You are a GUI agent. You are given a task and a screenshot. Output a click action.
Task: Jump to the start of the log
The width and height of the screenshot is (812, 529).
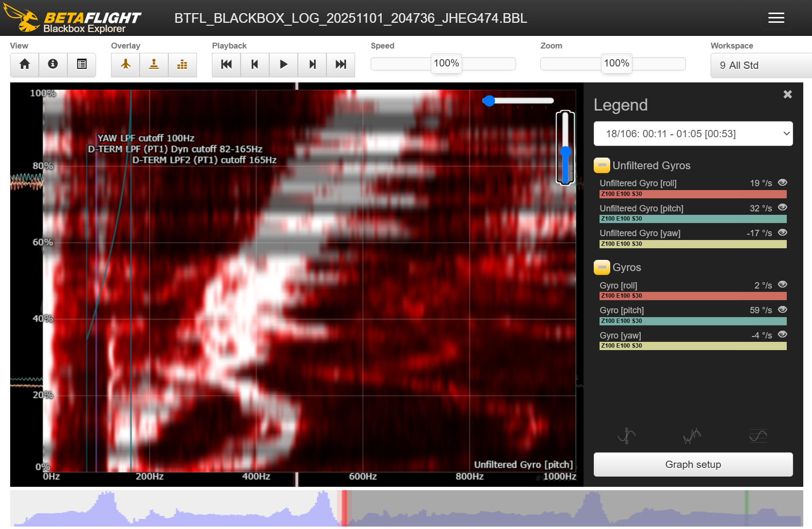[226, 64]
